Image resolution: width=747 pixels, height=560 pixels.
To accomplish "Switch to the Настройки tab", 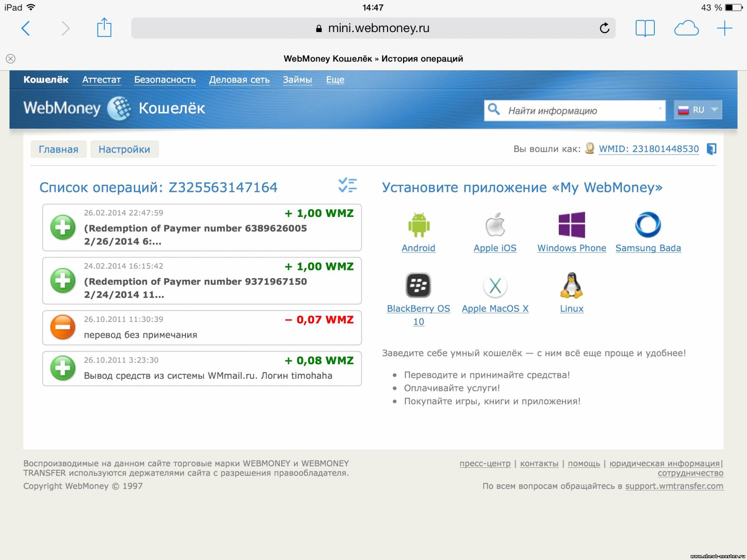I will pos(124,149).
